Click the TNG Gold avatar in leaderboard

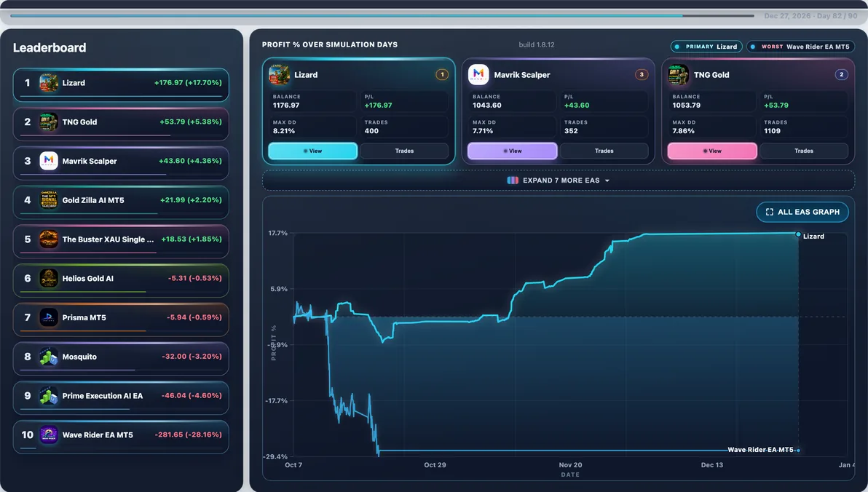point(49,122)
